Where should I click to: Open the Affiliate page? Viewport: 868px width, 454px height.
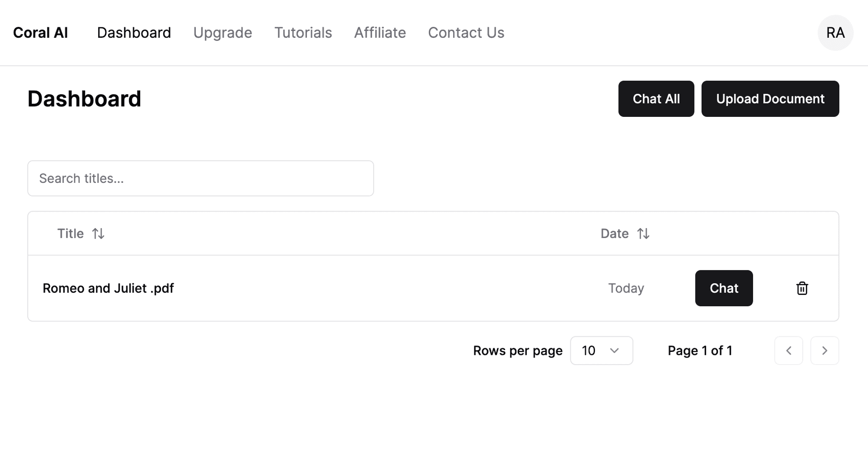tap(380, 33)
